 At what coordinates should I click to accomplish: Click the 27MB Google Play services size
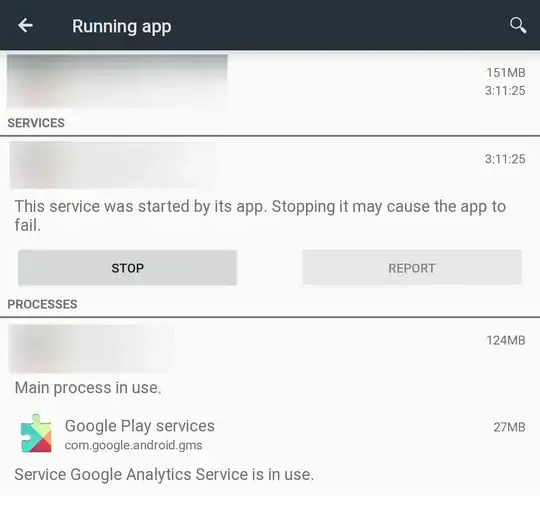click(509, 427)
